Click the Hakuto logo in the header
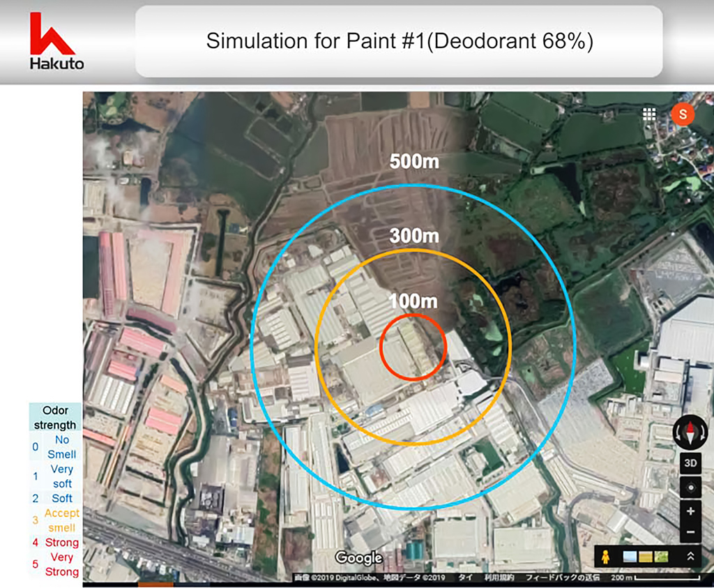Image resolution: width=714 pixels, height=588 pixels. coord(56,42)
